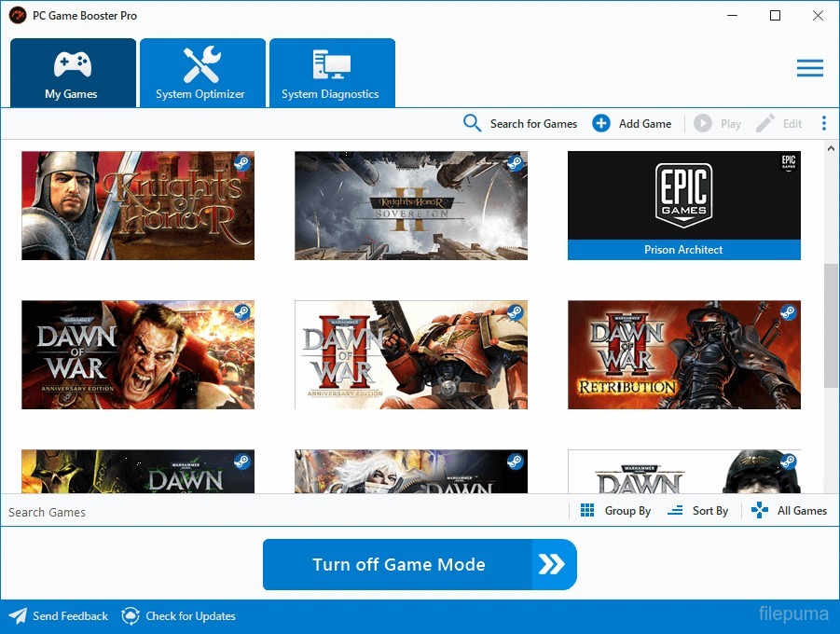Screen dimensions: 840x634
Task: Click the Add Game plus icon
Action: [601, 123]
